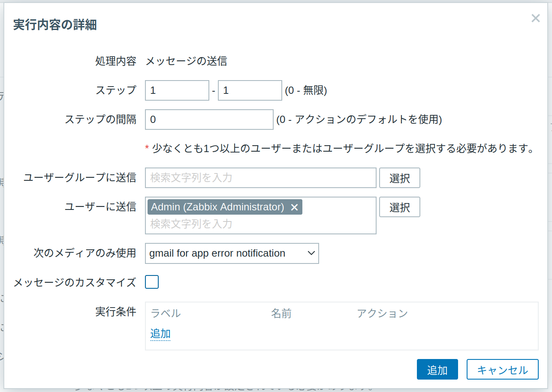Click 選択 button next to ユーザーに送信

(x=399, y=207)
